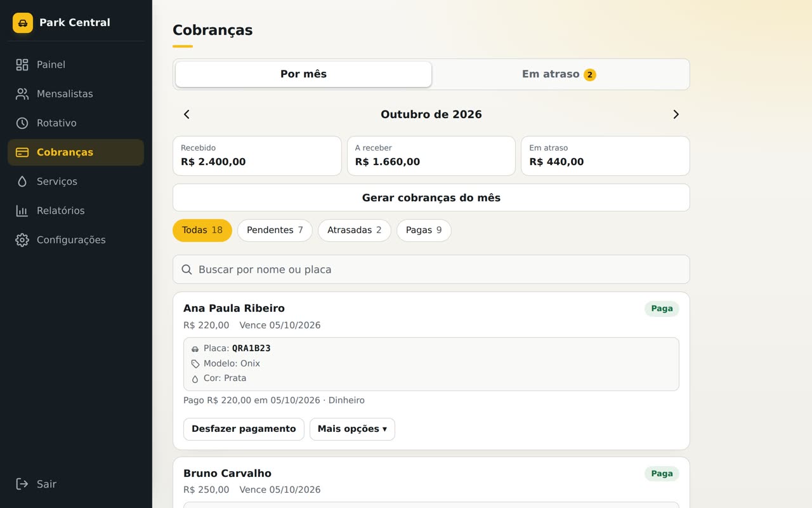Click the tag icon beside Modelo Onix
The height and width of the screenshot is (508, 812).
[195, 364]
